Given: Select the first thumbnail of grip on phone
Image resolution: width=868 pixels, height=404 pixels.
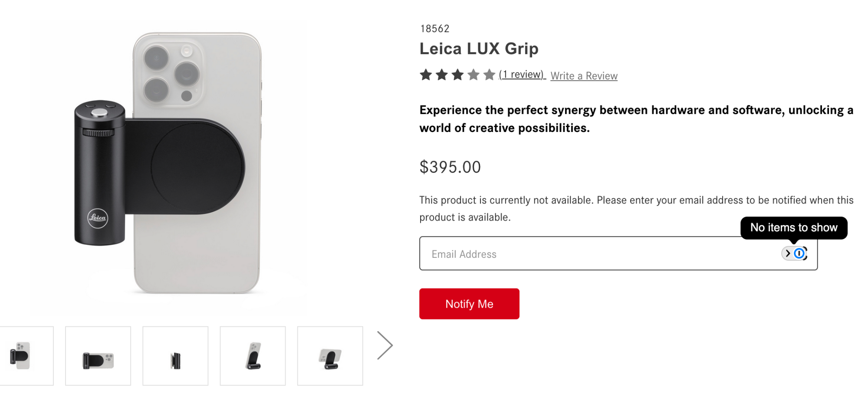Looking at the screenshot, I should (x=22, y=356).
